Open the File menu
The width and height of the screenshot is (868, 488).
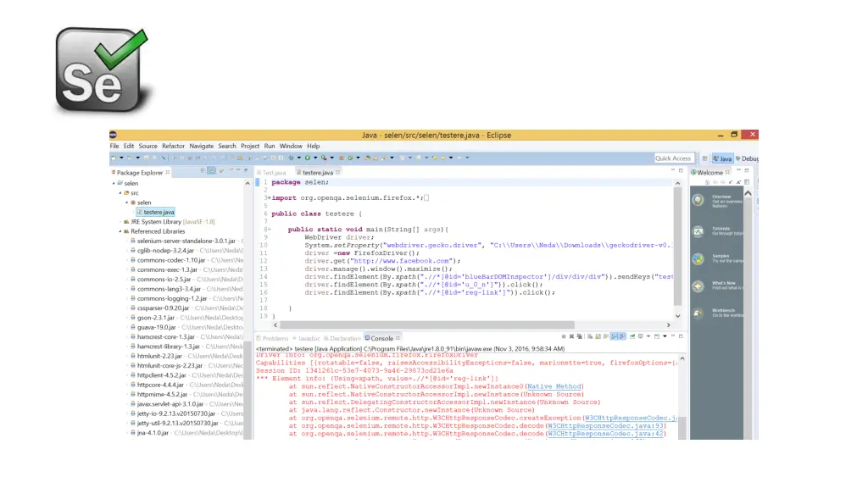pos(114,146)
